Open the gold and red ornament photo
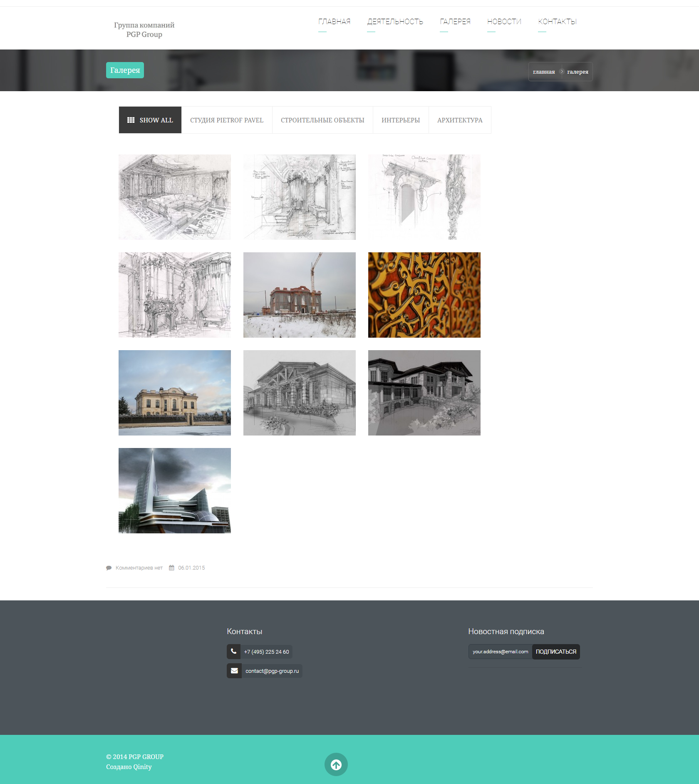This screenshot has width=699, height=784. (424, 295)
